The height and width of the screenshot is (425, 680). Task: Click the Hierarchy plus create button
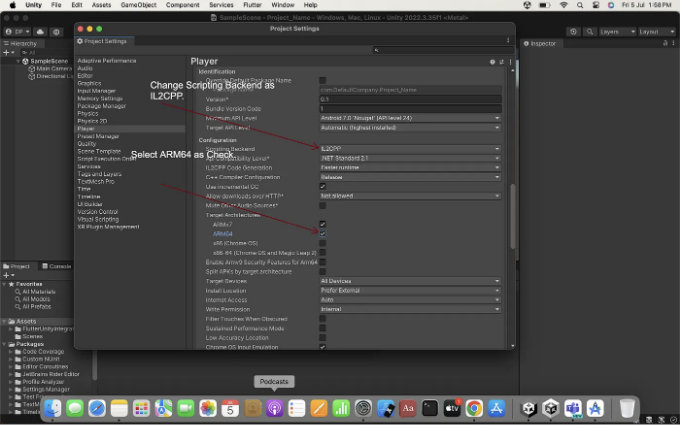[x=8, y=52]
